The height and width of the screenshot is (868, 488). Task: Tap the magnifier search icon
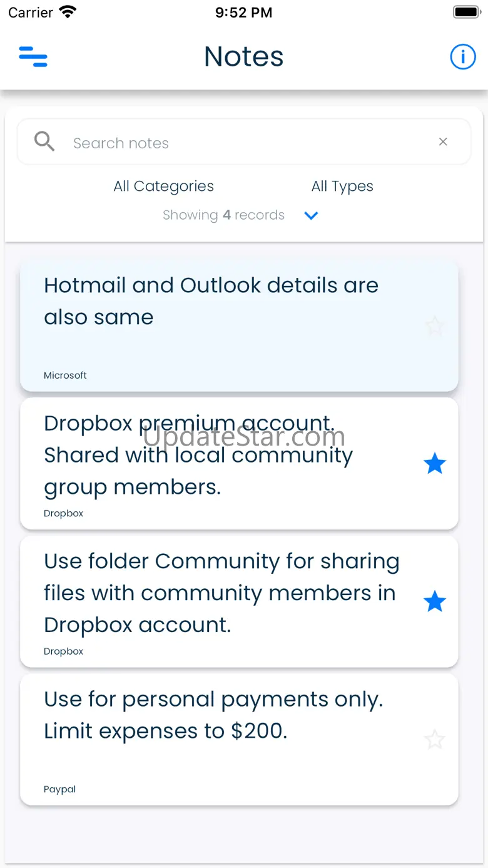(x=44, y=141)
